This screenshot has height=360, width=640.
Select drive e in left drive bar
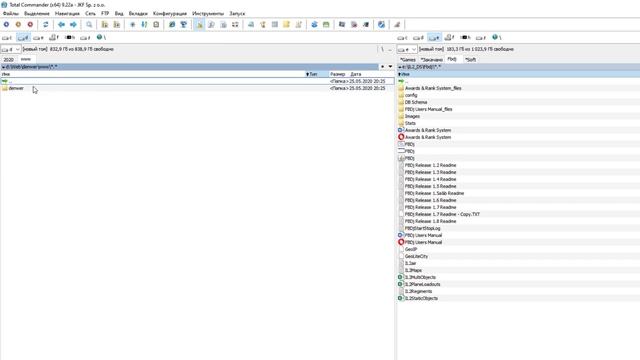pyautogui.click(x=38, y=38)
